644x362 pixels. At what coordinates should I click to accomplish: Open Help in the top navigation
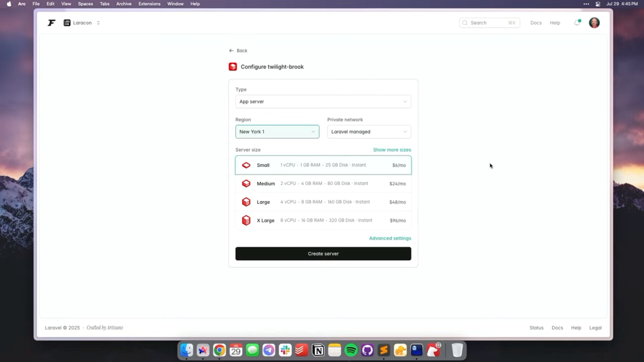(555, 23)
